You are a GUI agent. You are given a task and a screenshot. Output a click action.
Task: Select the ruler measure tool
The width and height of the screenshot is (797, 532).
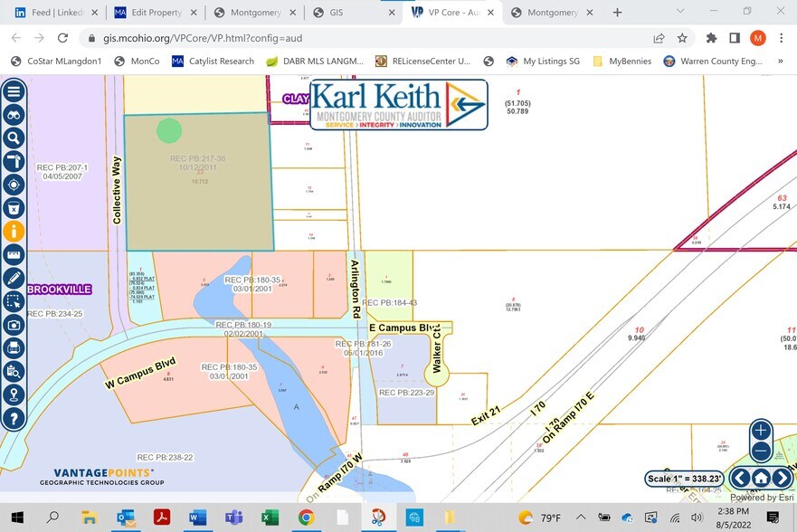point(14,254)
